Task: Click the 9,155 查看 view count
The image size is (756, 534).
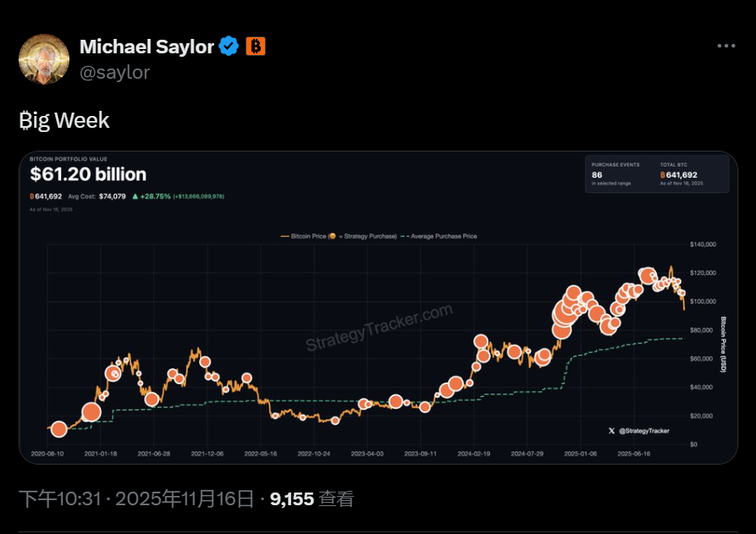Action: tap(312, 498)
